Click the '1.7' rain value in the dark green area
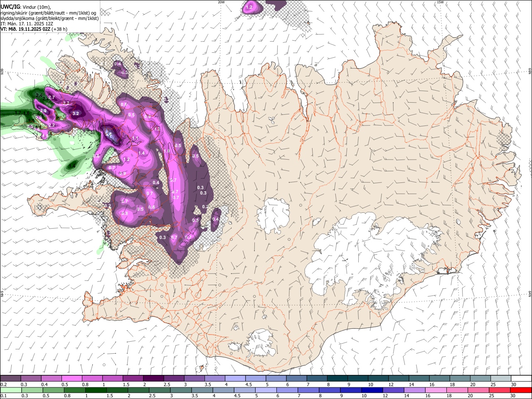The width and height of the screenshot is (532, 399). click(x=18, y=113)
